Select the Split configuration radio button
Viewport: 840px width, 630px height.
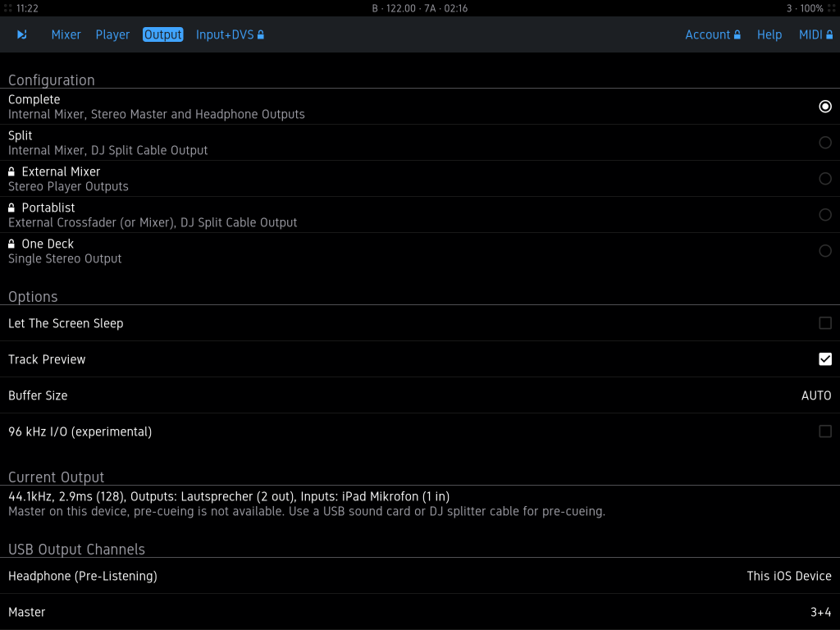tap(824, 143)
